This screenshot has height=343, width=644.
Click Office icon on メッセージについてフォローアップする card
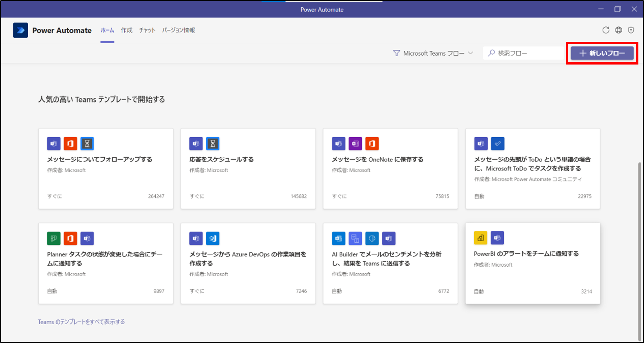(x=70, y=144)
